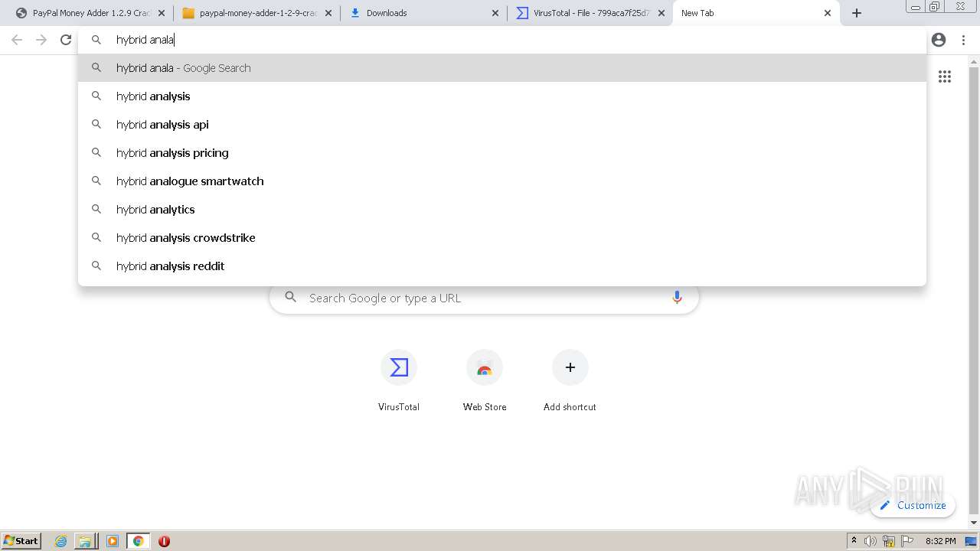Close the VirusTotal File tab
Viewport: 980px width, 551px height.
pos(661,13)
